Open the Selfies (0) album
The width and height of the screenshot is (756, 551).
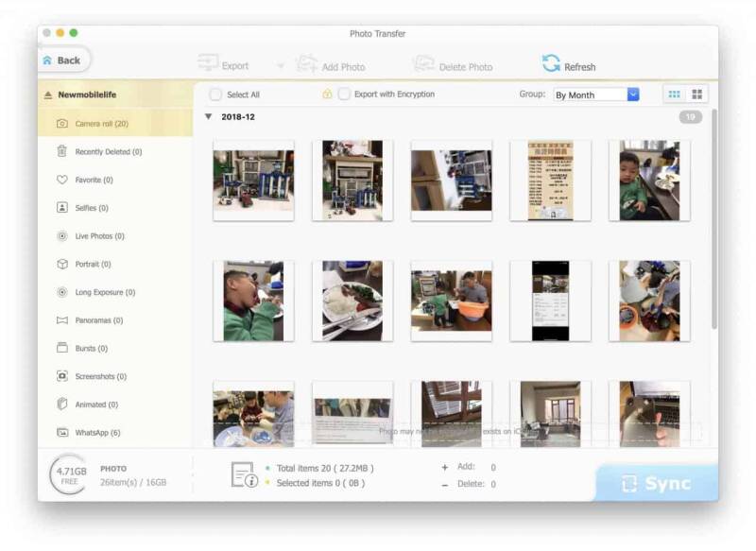(x=115, y=208)
